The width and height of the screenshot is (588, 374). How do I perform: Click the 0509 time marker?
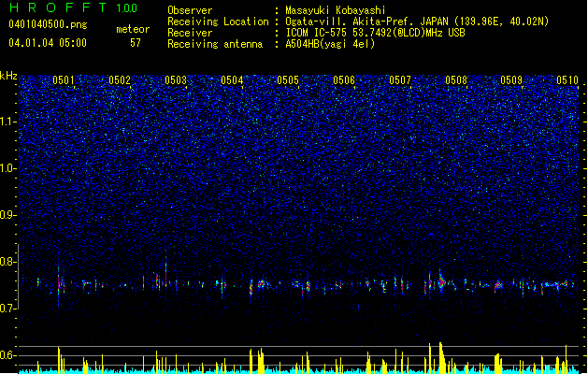[x=511, y=80]
